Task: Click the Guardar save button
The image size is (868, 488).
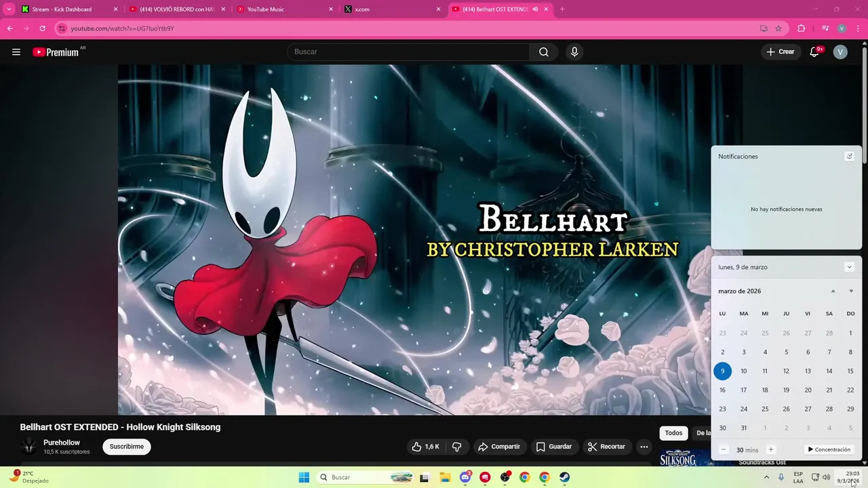Action: point(554,447)
